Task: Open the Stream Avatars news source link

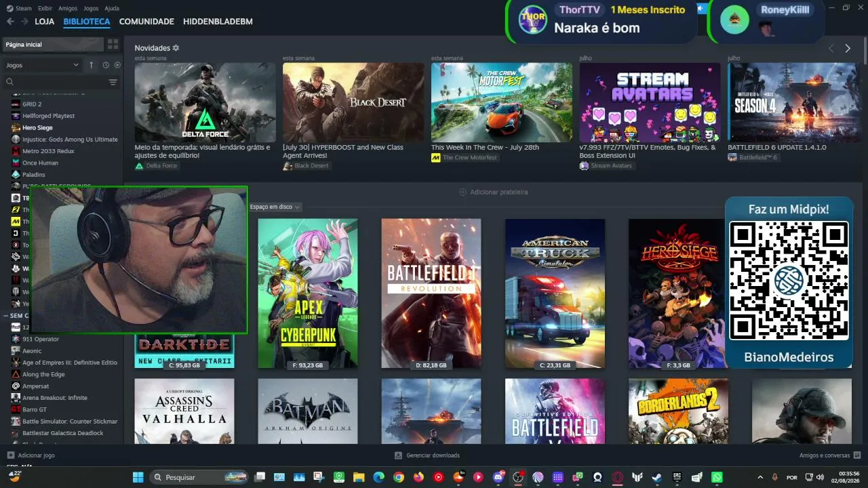Action: [606, 165]
